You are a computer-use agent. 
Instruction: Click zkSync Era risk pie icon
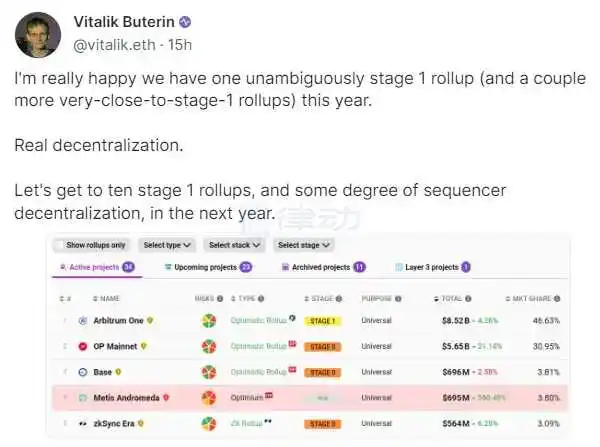(x=209, y=423)
